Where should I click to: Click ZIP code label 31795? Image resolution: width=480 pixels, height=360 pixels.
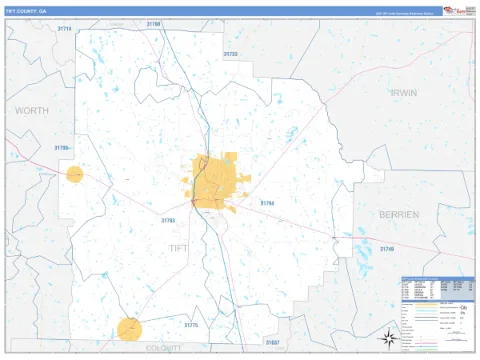pos(61,148)
